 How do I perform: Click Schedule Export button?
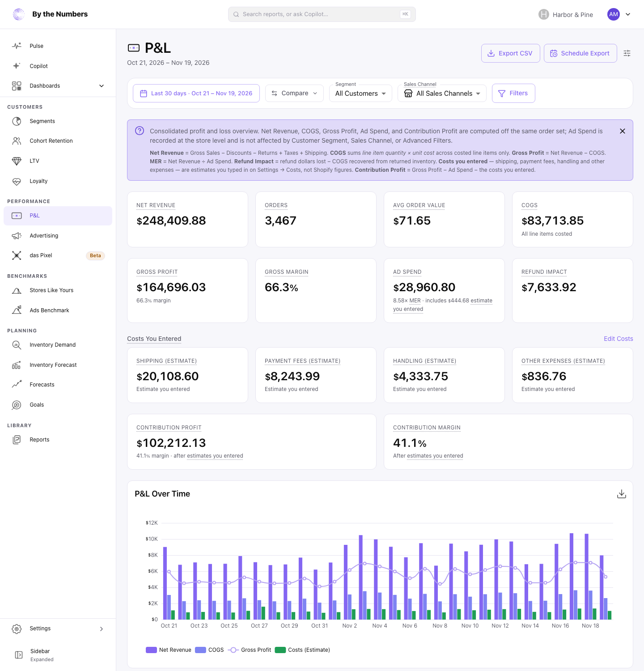tap(580, 53)
